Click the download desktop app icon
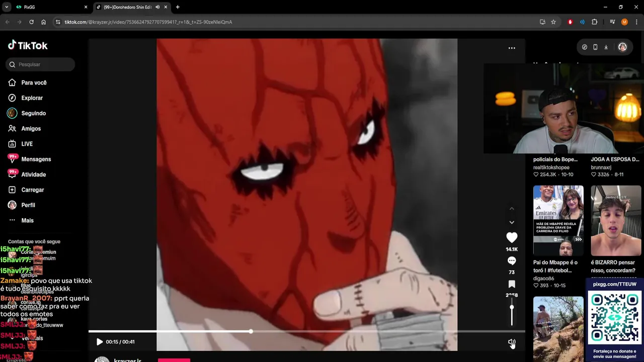The height and width of the screenshot is (362, 644). pyautogui.click(x=606, y=47)
